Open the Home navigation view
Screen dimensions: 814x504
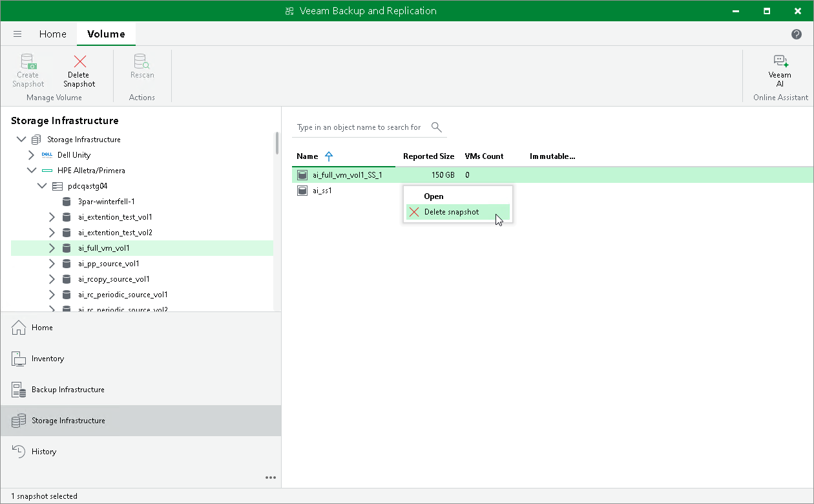(x=141, y=328)
